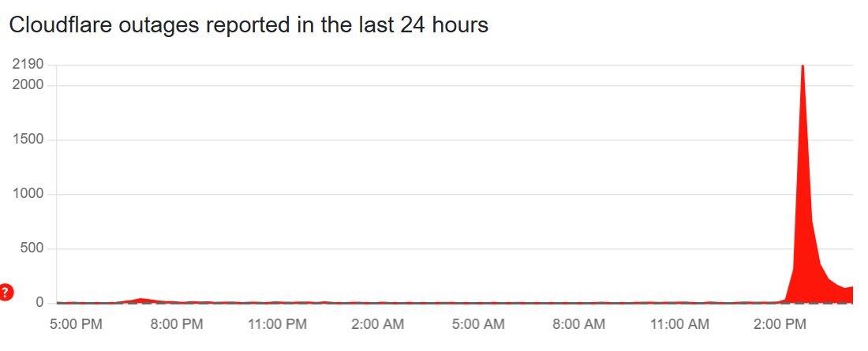Click the 0 y-axis label

point(39,303)
